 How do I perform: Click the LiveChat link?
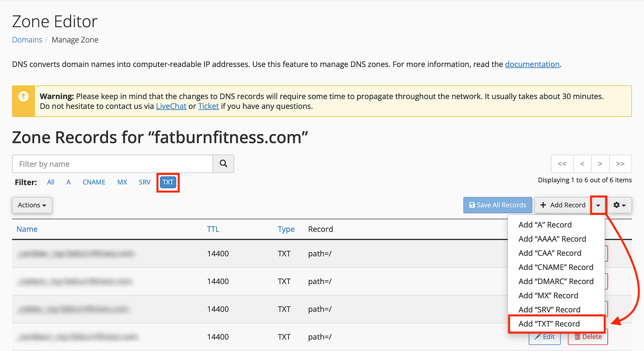[x=171, y=106]
